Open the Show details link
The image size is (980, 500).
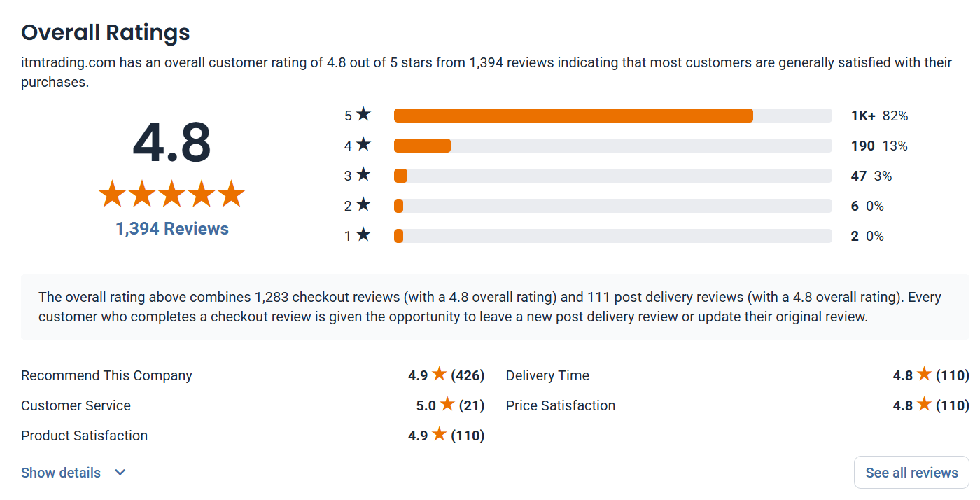61,473
